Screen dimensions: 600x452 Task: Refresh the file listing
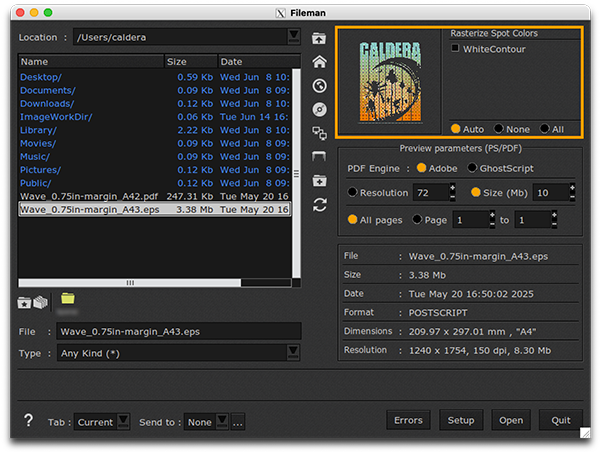pos(319,205)
